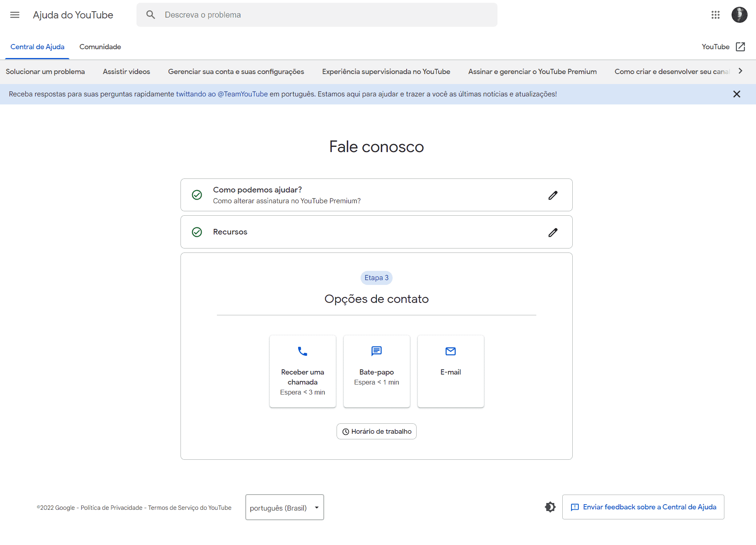Click the clock icon in Horário button
756x545 pixels.
click(x=346, y=432)
